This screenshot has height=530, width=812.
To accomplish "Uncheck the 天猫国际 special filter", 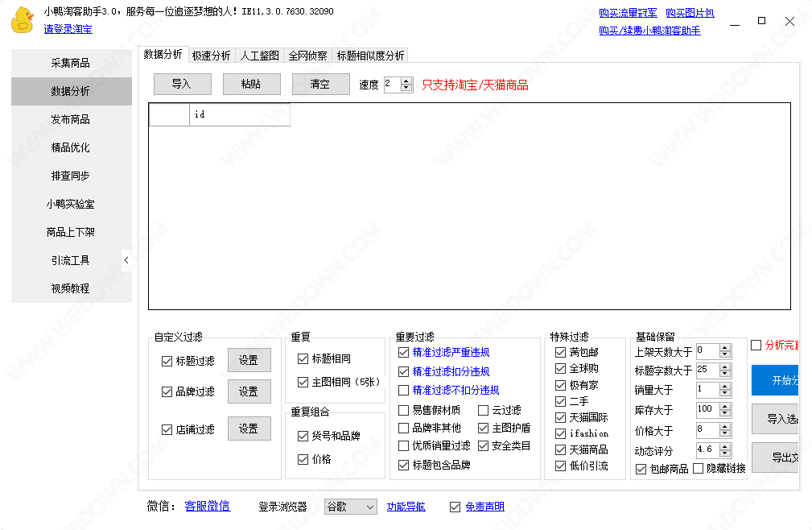I will (561, 417).
